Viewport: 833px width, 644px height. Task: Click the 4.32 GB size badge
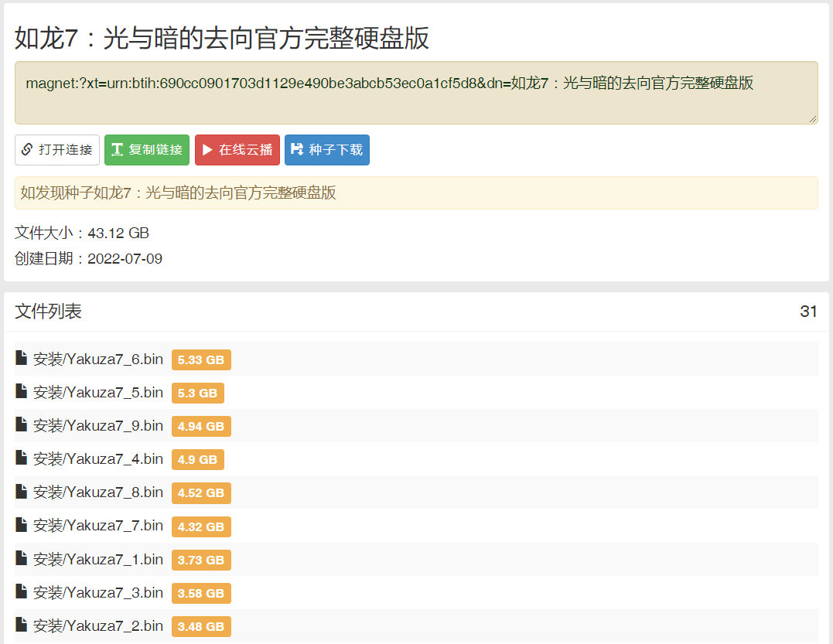point(201,526)
